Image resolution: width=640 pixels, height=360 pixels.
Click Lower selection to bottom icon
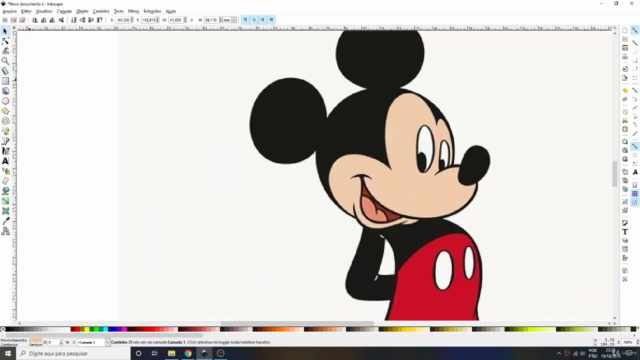74,20
